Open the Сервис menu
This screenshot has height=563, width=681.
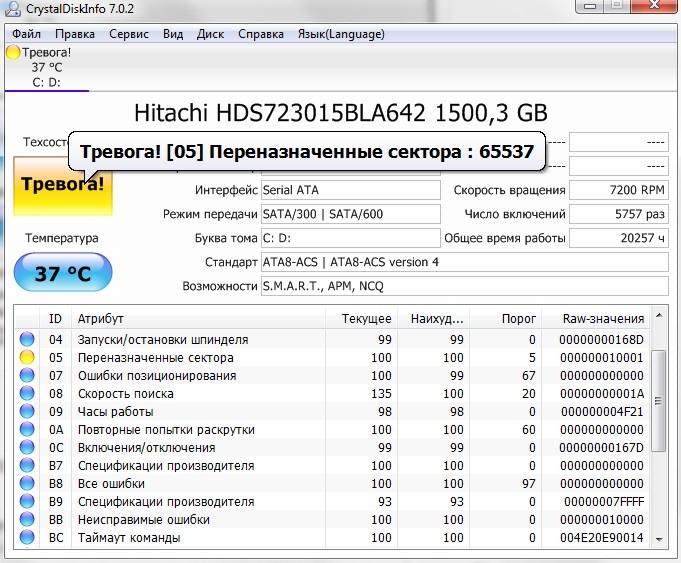pos(128,34)
